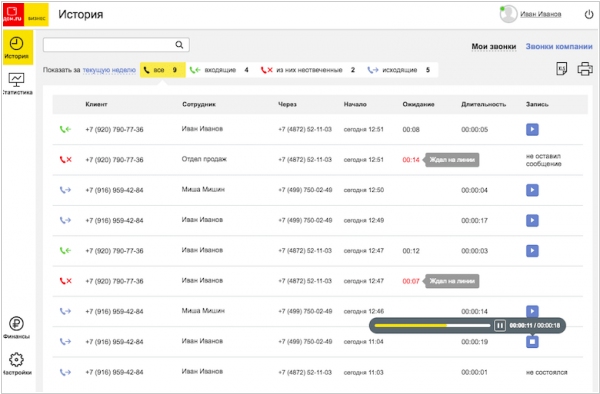Open the Статистика sidebar section
This screenshot has height=394, width=600.
17,84
